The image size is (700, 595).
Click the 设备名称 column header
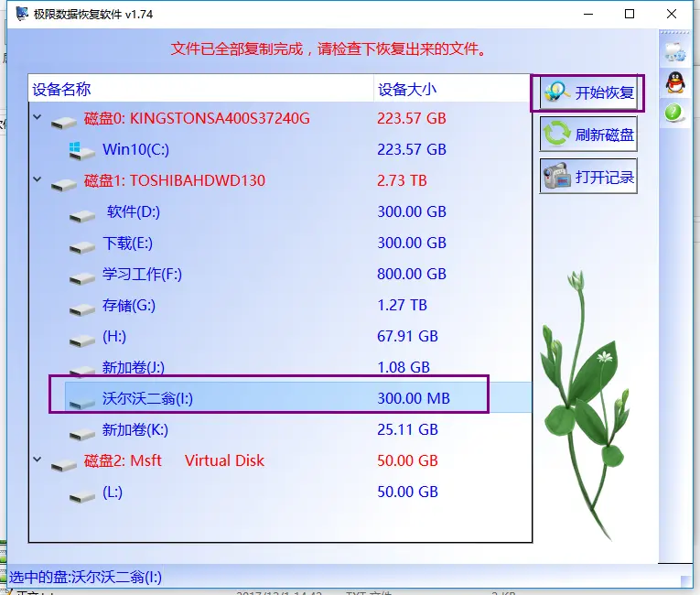coord(201,89)
